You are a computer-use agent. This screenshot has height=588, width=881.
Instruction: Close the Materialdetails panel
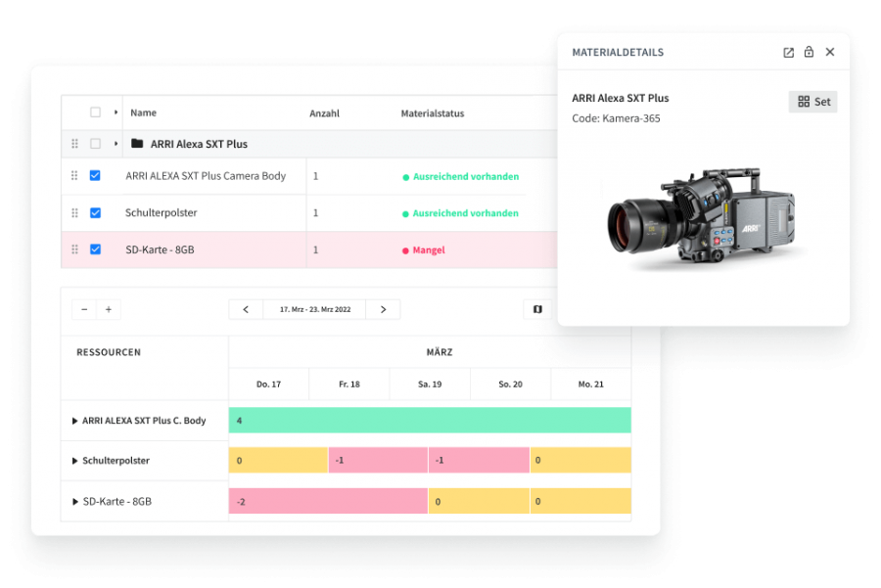(830, 53)
